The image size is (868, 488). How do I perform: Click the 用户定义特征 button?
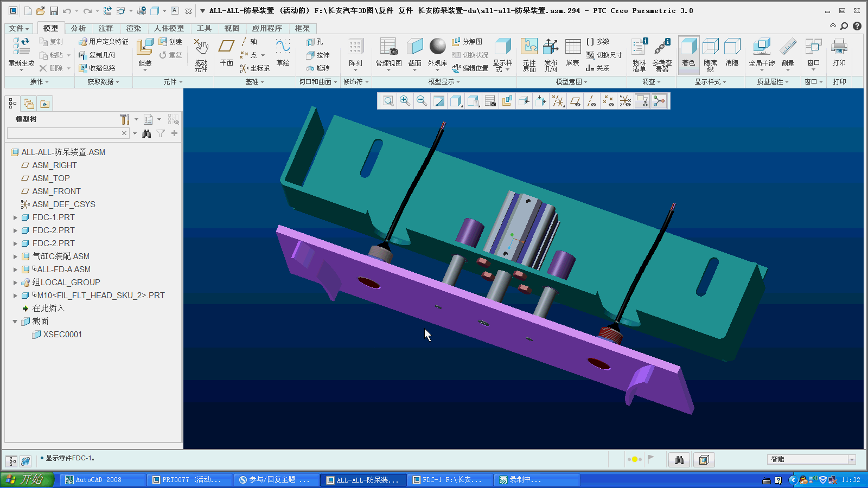click(x=104, y=42)
